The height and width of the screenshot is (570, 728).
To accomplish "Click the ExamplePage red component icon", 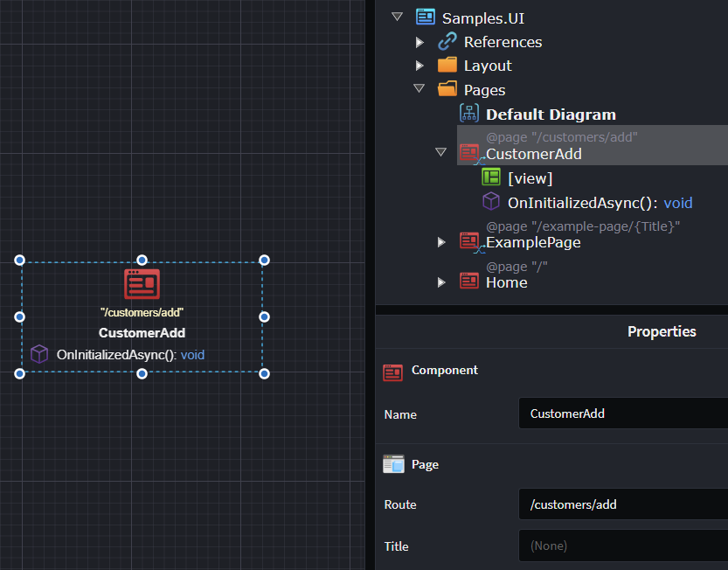I will [x=469, y=241].
